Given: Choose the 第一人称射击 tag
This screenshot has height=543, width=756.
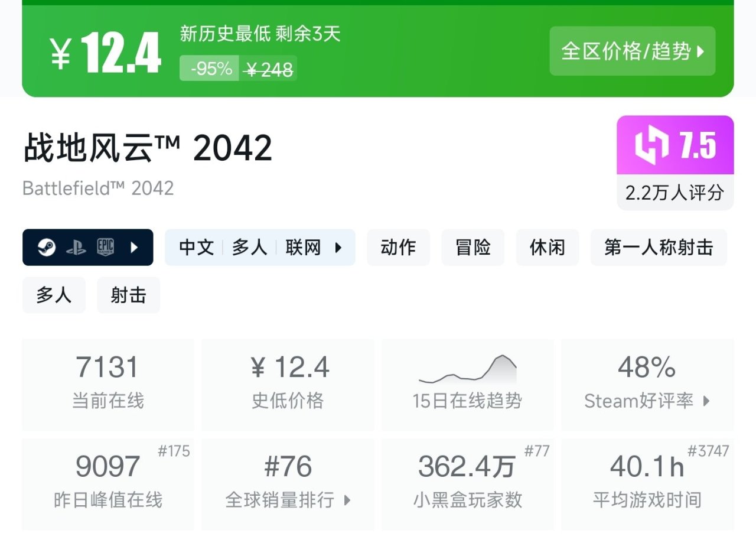Looking at the screenshot, I should click(x=658, y=248).
